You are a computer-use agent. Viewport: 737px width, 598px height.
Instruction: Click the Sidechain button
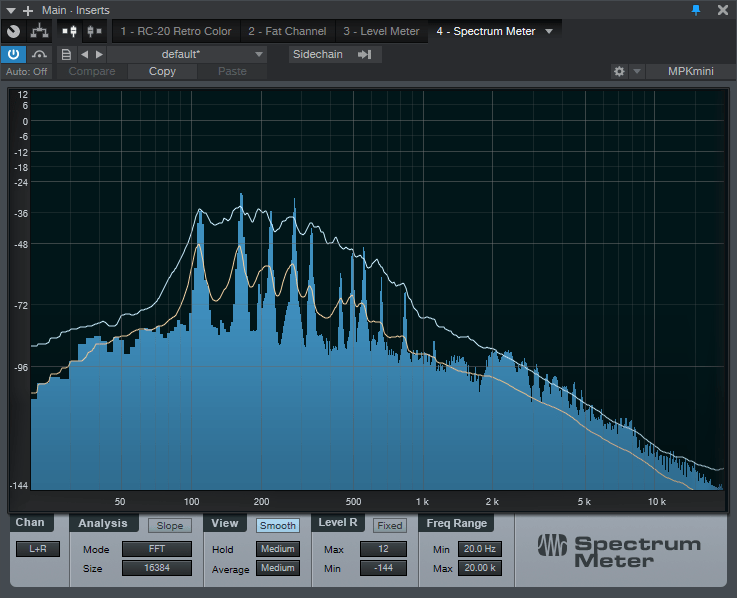coord(331,54)
